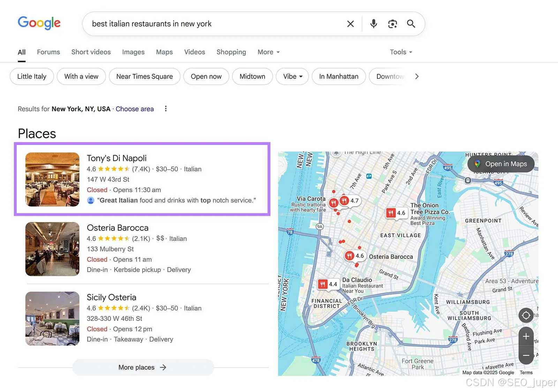Click the 147 W 43rd St address
Viewport: 558px width, 392px height.
[x=108, y=179]
